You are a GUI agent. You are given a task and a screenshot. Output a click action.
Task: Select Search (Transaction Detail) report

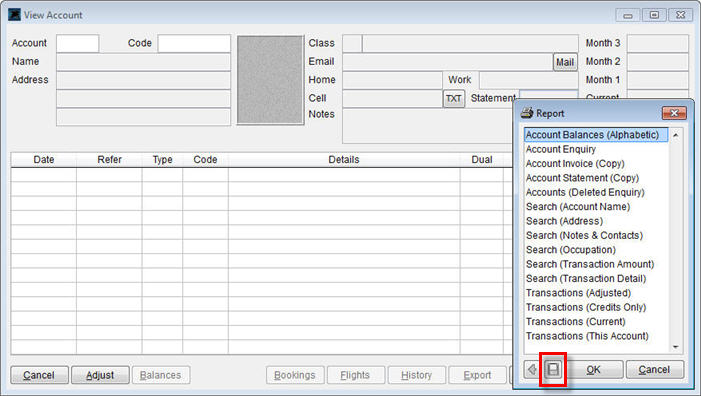point(596,278)
